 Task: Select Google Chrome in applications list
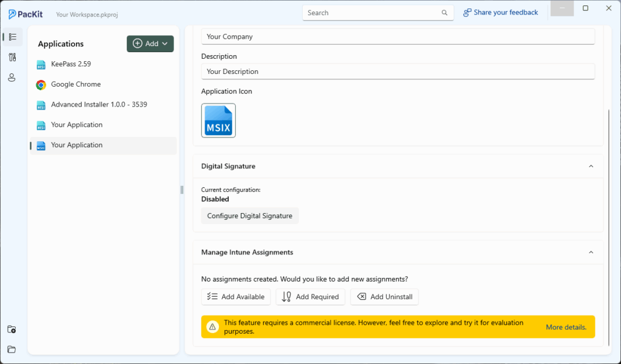(76, 84)
